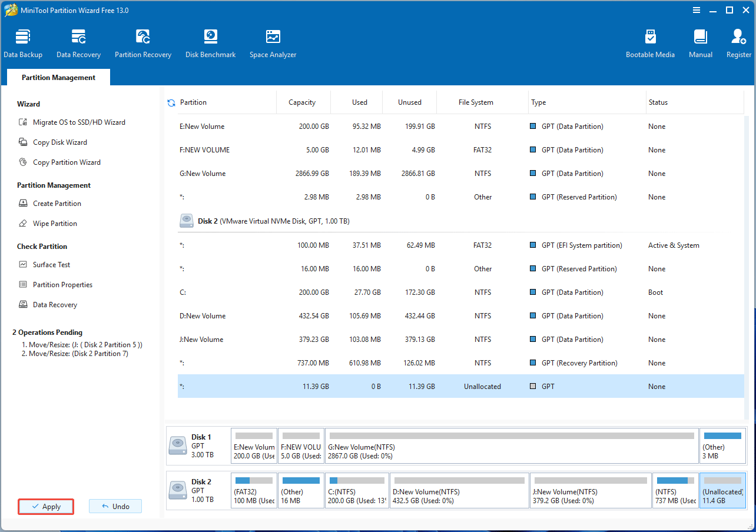This screenshot has height=532, width=756.
Task: Run a Surface Test
Action: 50,264
